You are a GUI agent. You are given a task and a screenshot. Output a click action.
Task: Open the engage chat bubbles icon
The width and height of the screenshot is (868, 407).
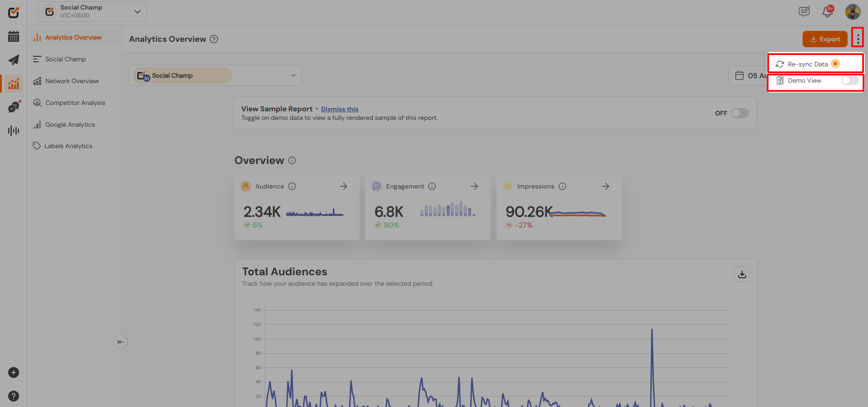point(14,107)
